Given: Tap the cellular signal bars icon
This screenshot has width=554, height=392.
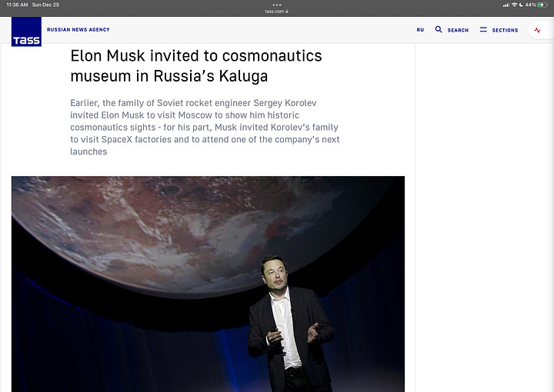Looking at the screenshot, I should (506, 5).
